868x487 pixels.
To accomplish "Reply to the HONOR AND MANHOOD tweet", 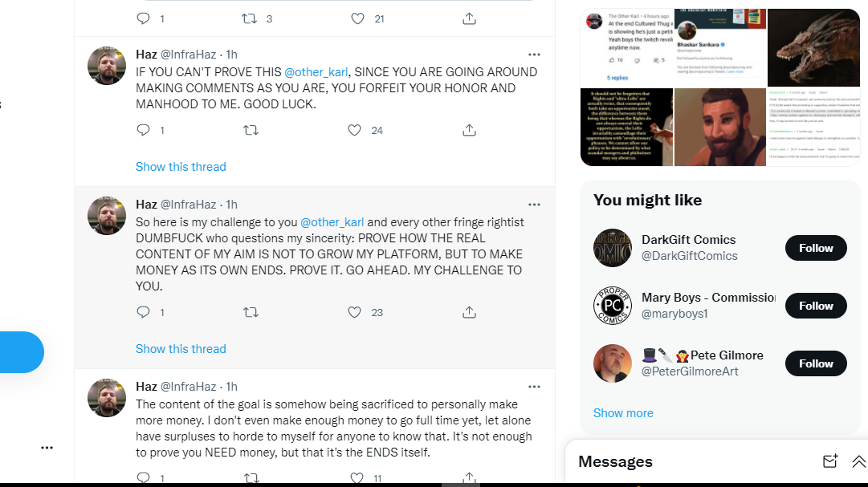I will coord(144,130).
